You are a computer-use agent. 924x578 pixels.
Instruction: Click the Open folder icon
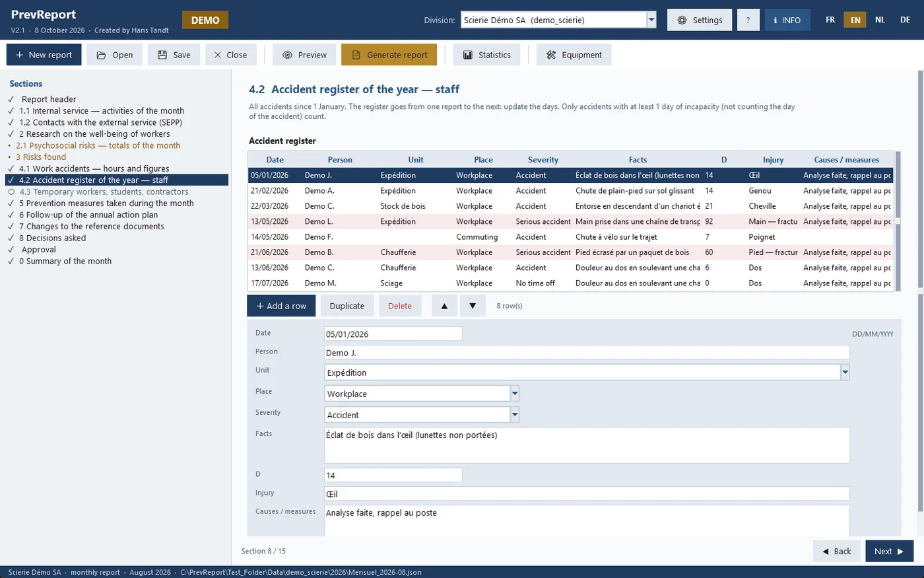click(101, 55)
